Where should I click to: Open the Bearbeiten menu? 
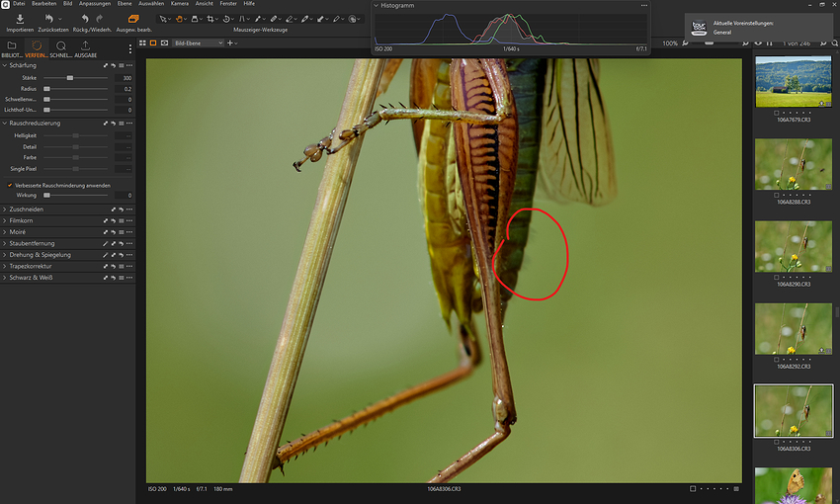pyautogui.click(x=43, y=3)
